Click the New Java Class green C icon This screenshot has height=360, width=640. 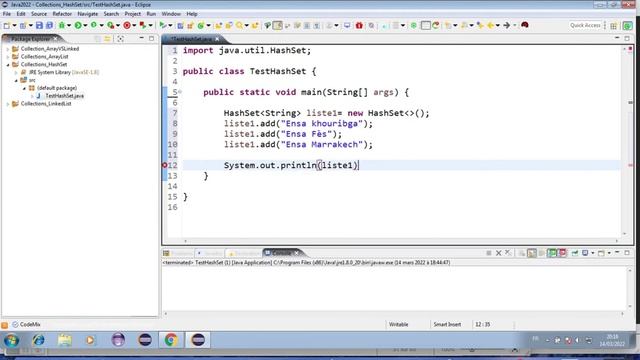tap(200, 25)
